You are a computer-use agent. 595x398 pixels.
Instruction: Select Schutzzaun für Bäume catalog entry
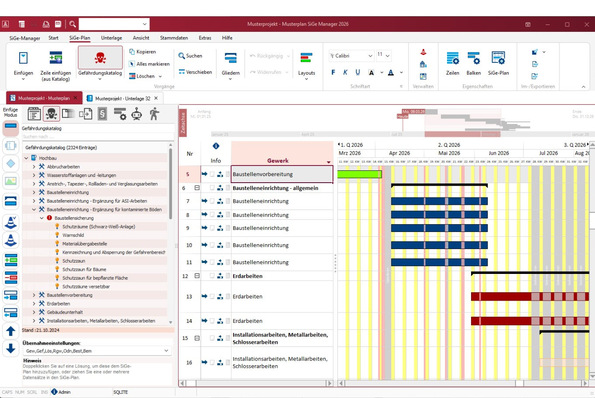tap(84, 269)
